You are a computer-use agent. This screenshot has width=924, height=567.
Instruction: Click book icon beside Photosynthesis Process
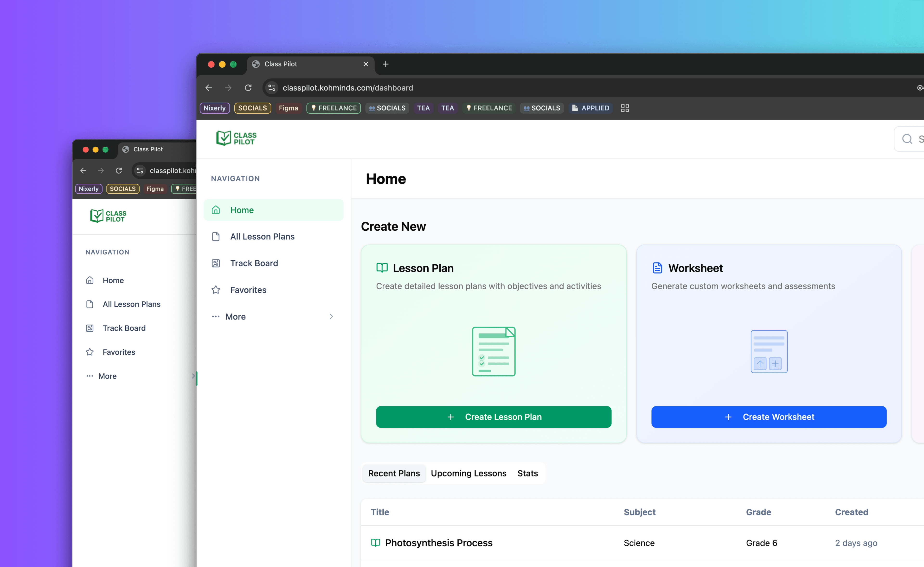(x=375, y=543)
